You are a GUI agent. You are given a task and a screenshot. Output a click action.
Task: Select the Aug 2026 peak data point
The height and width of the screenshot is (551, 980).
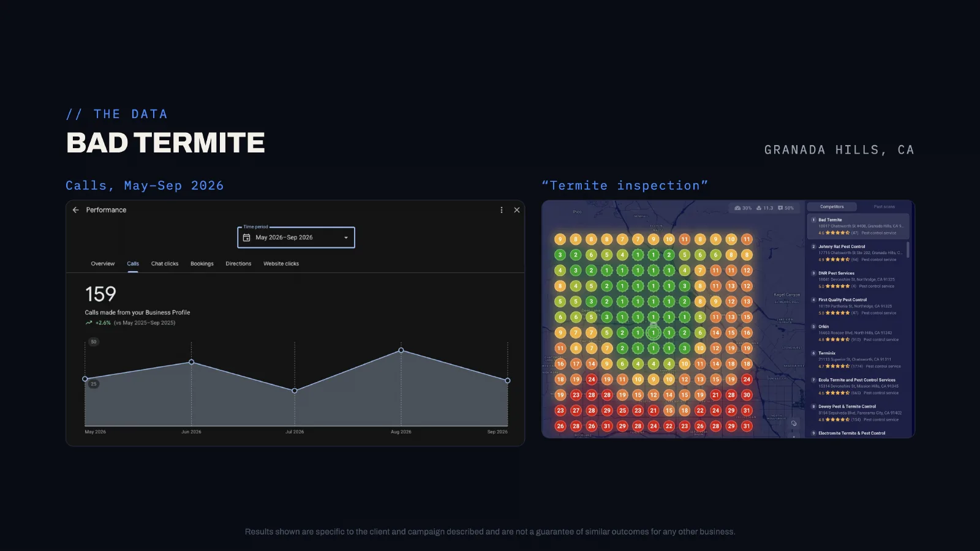[x=401, y=350]
